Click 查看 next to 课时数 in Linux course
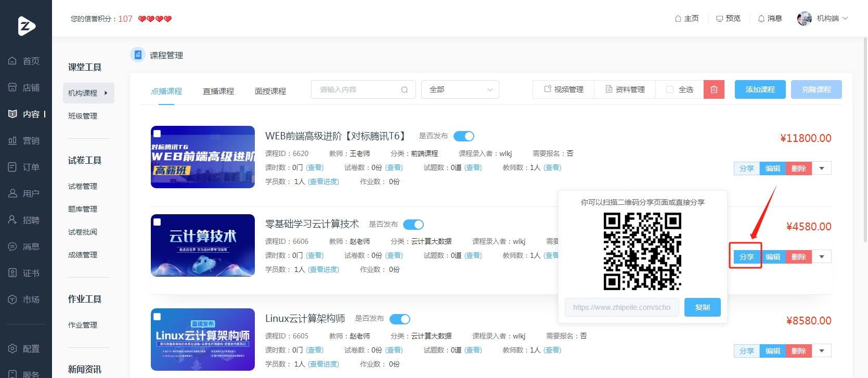 [315, 350]
